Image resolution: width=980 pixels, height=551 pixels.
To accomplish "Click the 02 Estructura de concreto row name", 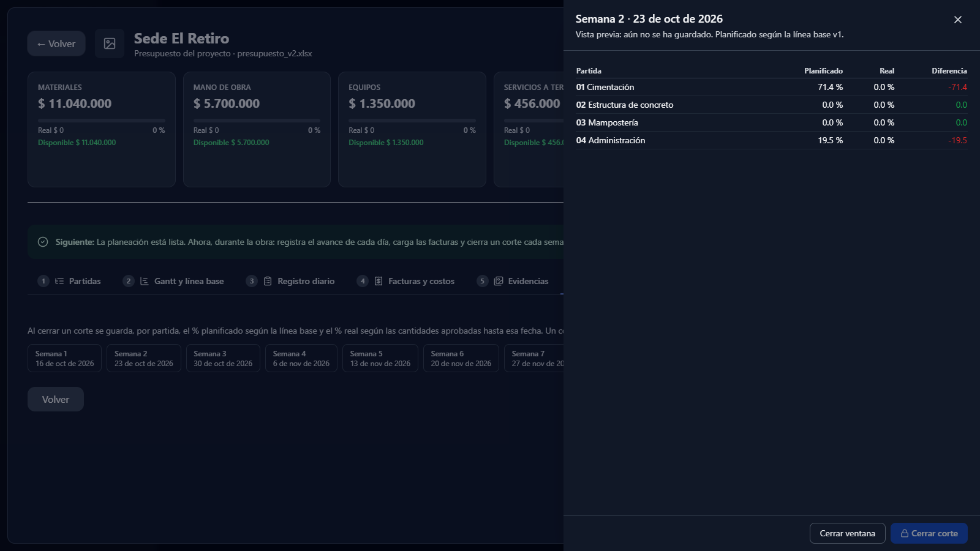I will [x=625, y=105].
